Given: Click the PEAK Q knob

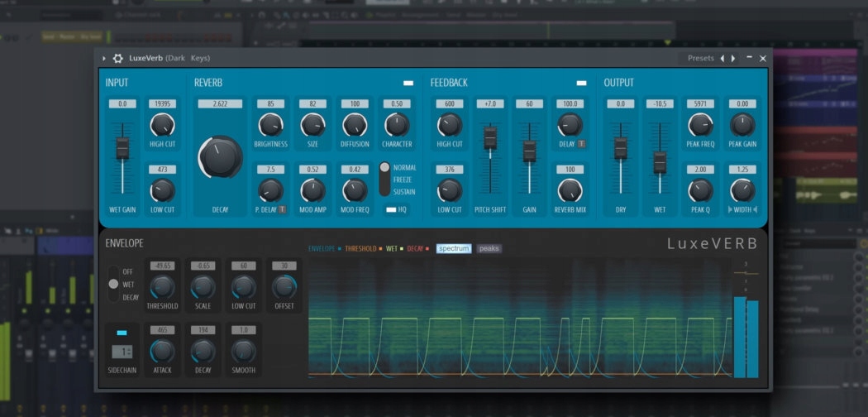Looking at the screenshot, I should click(700, 190).
